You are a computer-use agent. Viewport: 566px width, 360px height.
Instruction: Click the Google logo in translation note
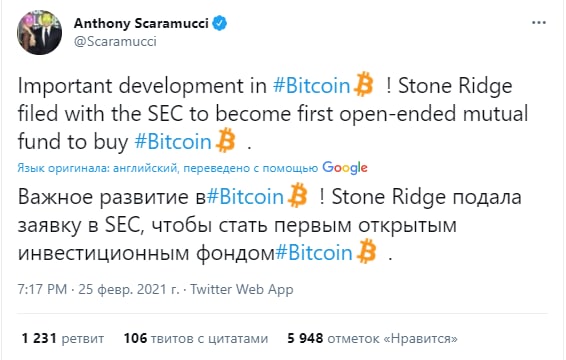pos(345,168)
